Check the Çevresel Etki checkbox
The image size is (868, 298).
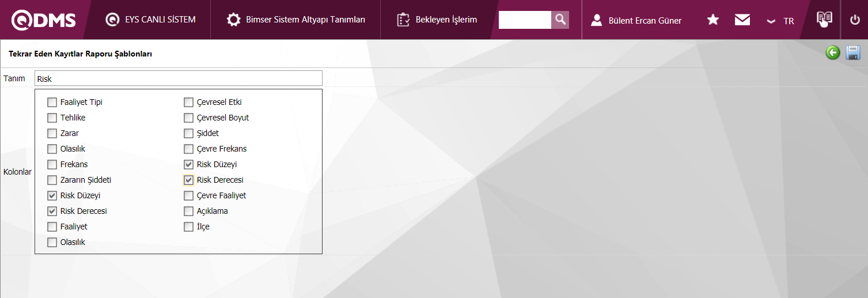[188, 103]
